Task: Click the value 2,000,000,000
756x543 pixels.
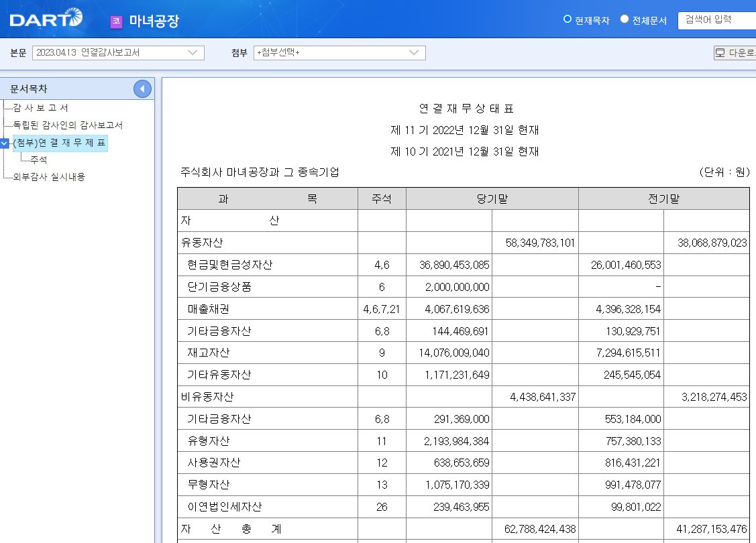Action: 457,287
